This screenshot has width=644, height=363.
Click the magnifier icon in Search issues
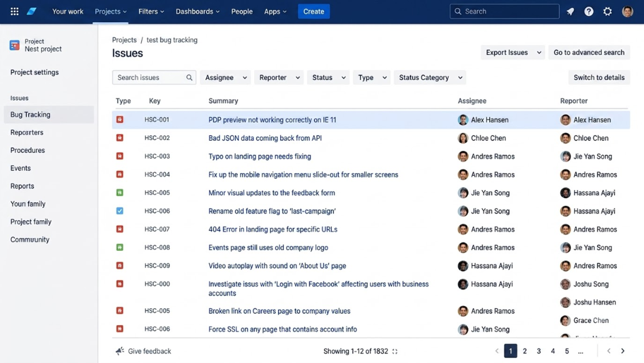189,78
